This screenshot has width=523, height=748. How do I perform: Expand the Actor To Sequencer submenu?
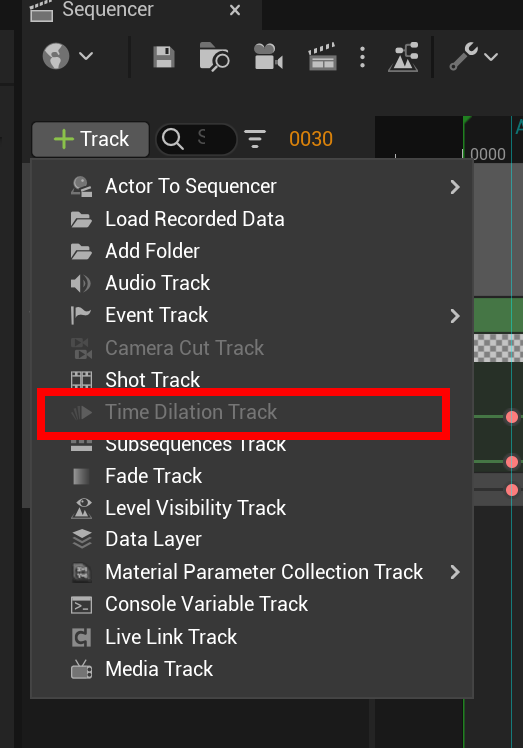(x=455, y=187)
